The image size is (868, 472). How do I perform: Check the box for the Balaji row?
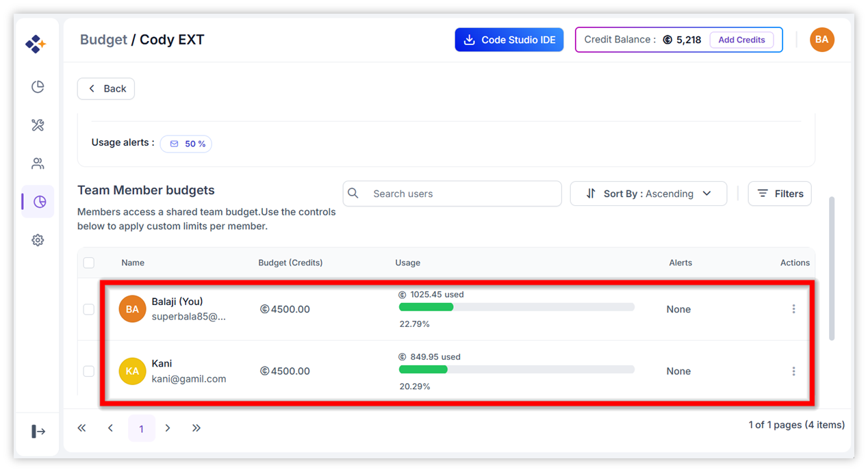point(88,309)
